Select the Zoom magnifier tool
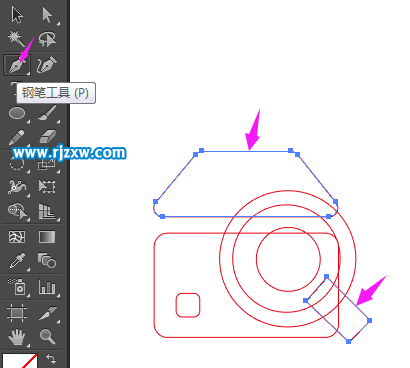 point(47,337)
